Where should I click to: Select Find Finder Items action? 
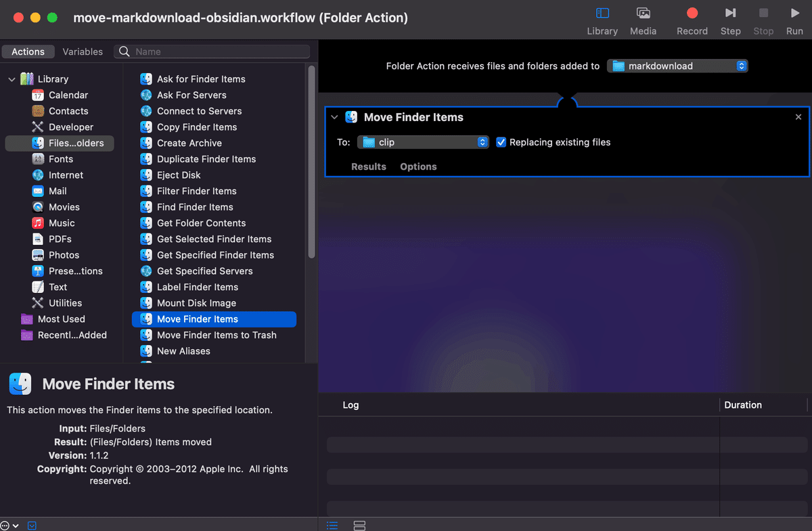pyautogui.click(x=195, y=207)
